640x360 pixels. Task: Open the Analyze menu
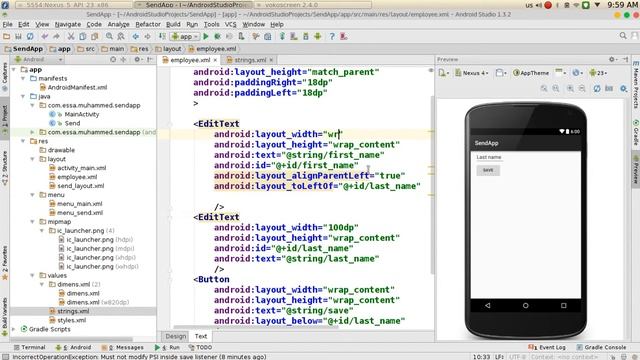pyautogui.click(x=118, y=24)
